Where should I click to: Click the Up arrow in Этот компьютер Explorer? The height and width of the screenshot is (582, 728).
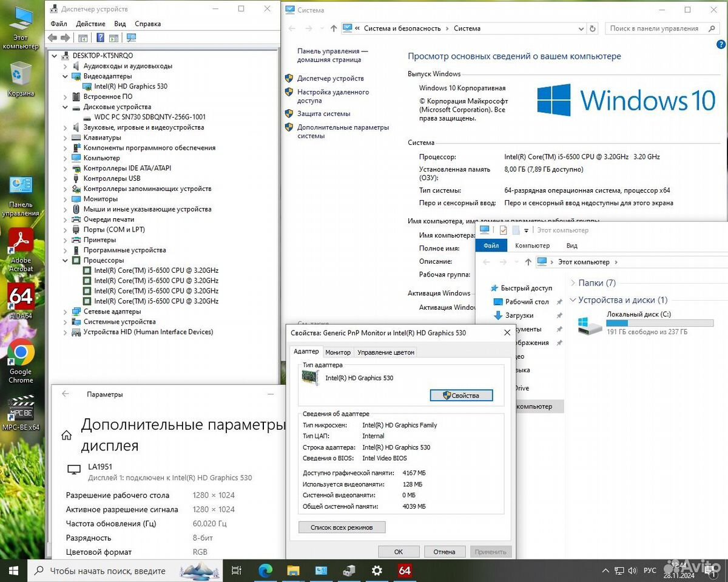click(x=528, y=262)
